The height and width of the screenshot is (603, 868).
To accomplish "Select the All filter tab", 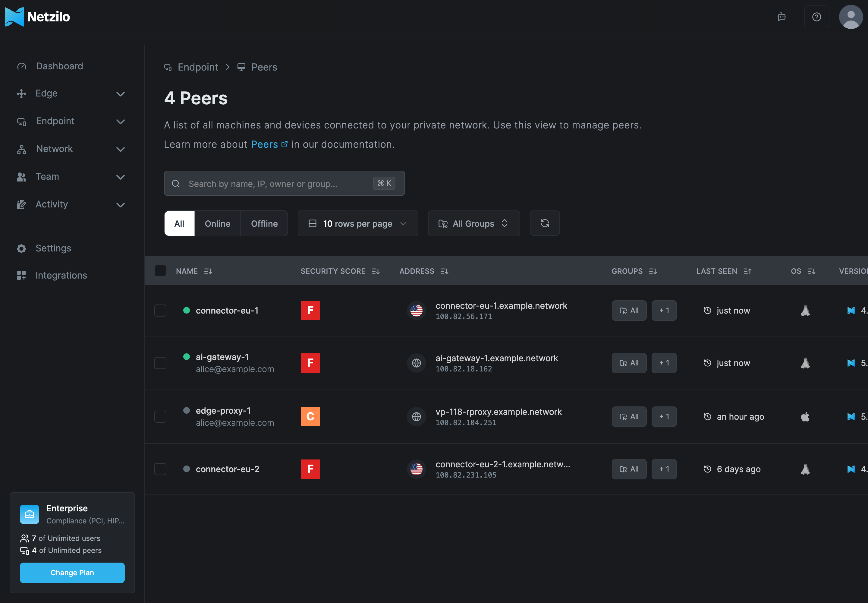I will pos(179,223).
